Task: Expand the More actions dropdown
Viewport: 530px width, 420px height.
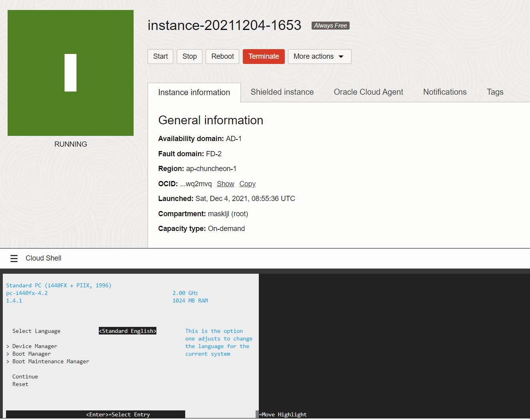Action: 320,56
